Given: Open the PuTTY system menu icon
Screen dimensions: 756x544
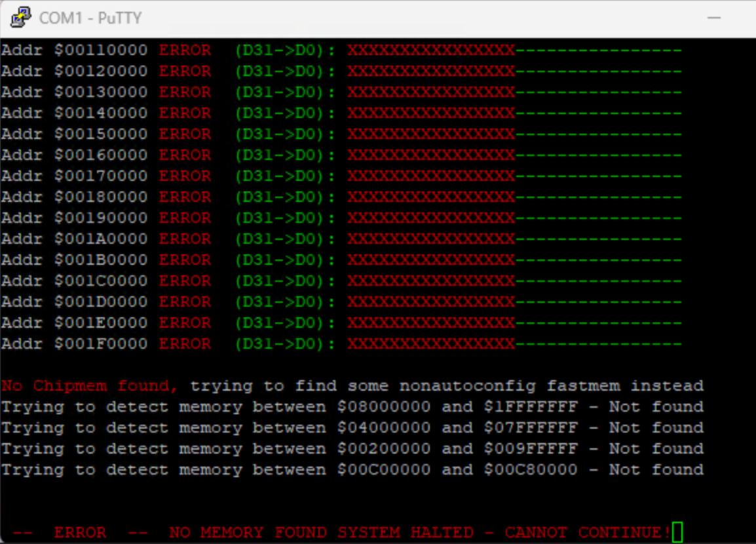Looking at the screenshot, I should [20, 18].
